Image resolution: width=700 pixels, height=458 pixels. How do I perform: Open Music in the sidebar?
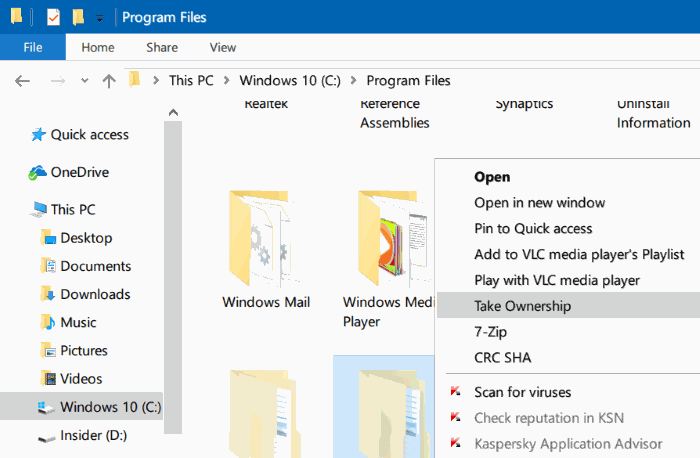[78, 322]
